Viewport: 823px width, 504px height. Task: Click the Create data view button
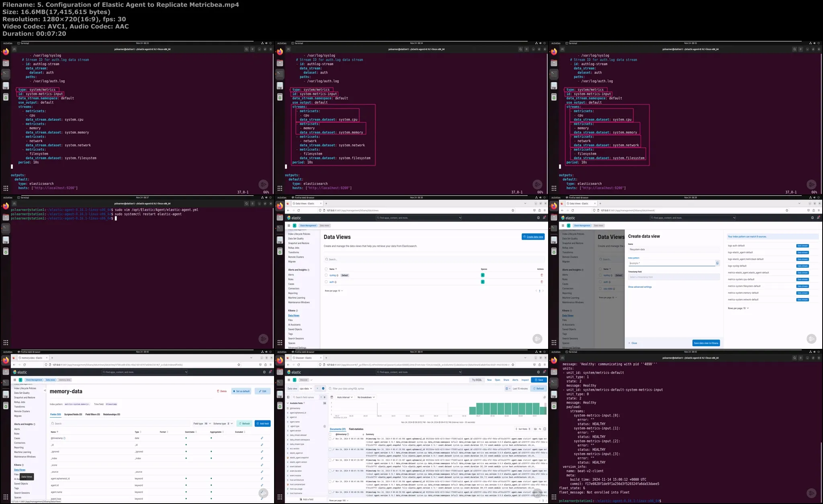tap(533, 237)
